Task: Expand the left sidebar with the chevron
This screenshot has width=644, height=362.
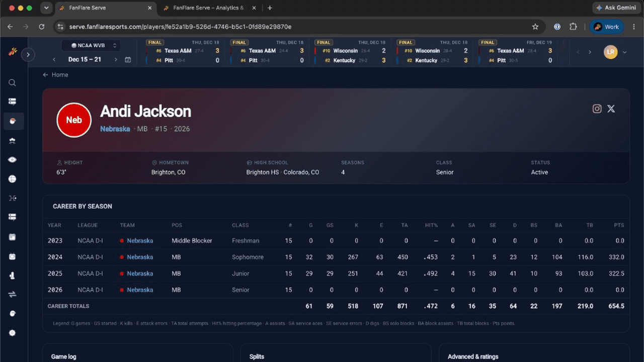Action: [x=28, y=54]
